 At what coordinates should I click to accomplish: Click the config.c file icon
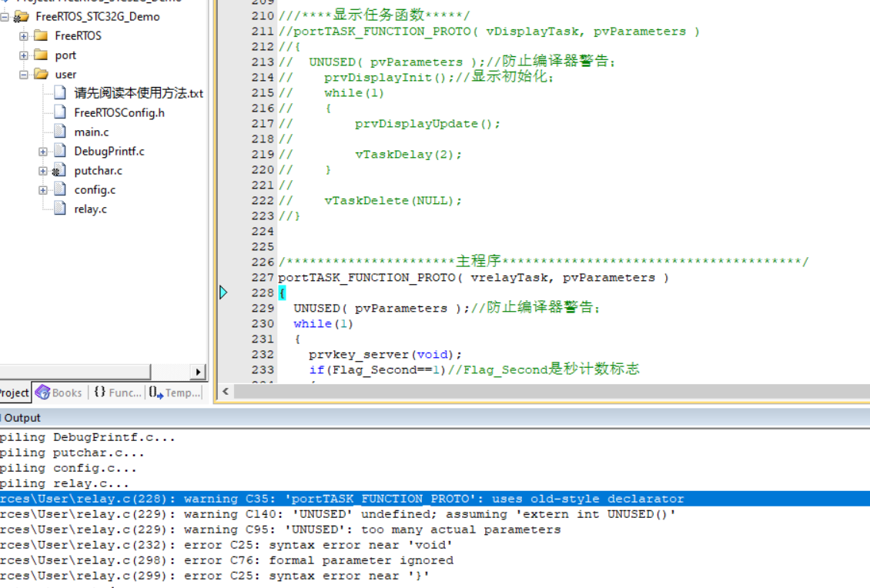coord(60,189)
